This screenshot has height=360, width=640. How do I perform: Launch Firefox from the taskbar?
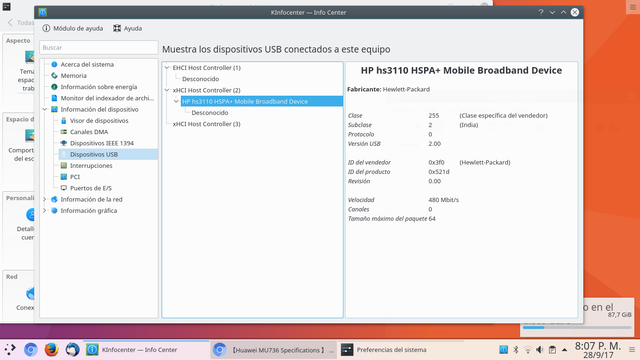51,349
